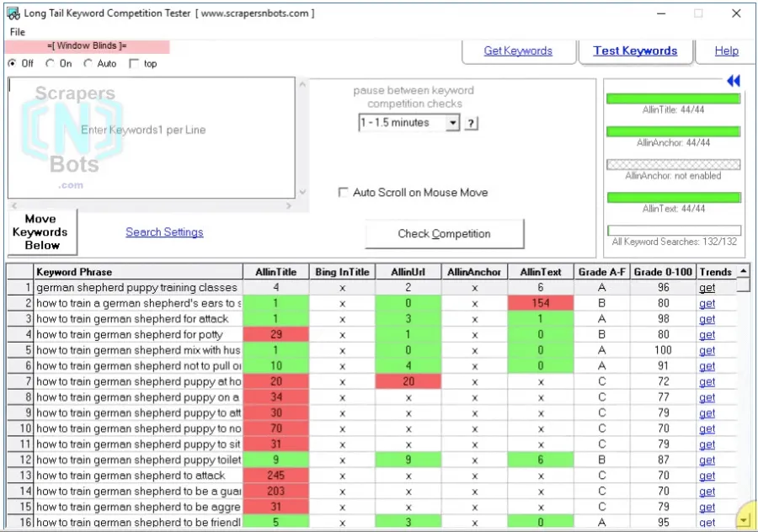Click the AllinText column header
The width and height of the screenshot is (758, 532).
(541, 272)
